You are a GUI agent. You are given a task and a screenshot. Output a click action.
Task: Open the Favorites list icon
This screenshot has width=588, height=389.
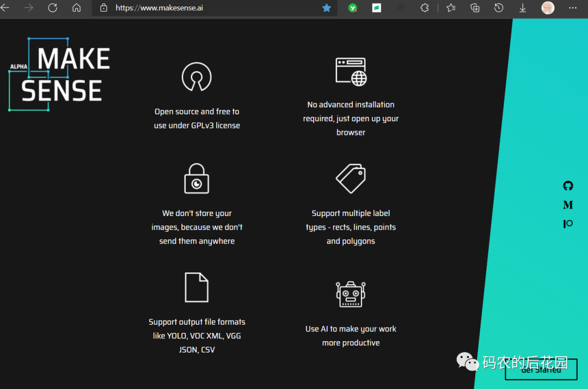tap(451, 8)
